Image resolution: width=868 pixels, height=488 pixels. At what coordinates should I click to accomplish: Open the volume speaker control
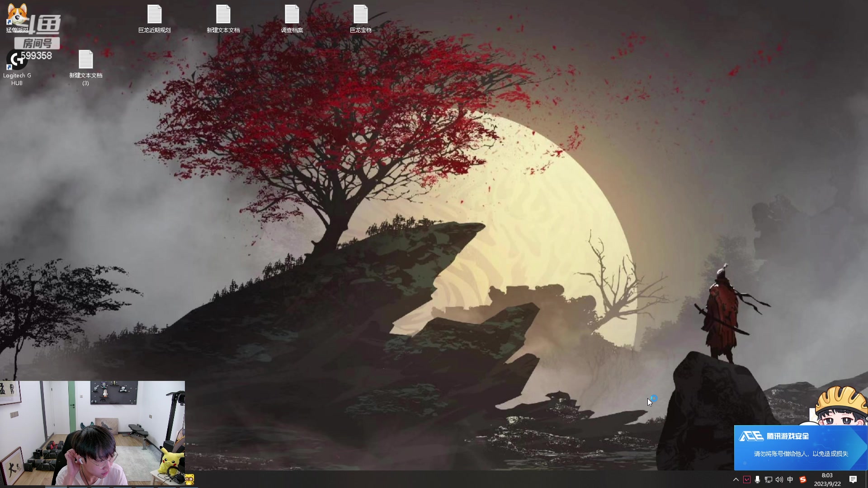pyautogui.click(x=779, y=479)
